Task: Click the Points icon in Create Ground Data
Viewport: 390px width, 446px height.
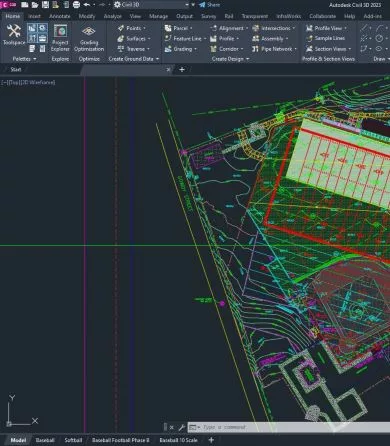Action: [x=121, y=28]
